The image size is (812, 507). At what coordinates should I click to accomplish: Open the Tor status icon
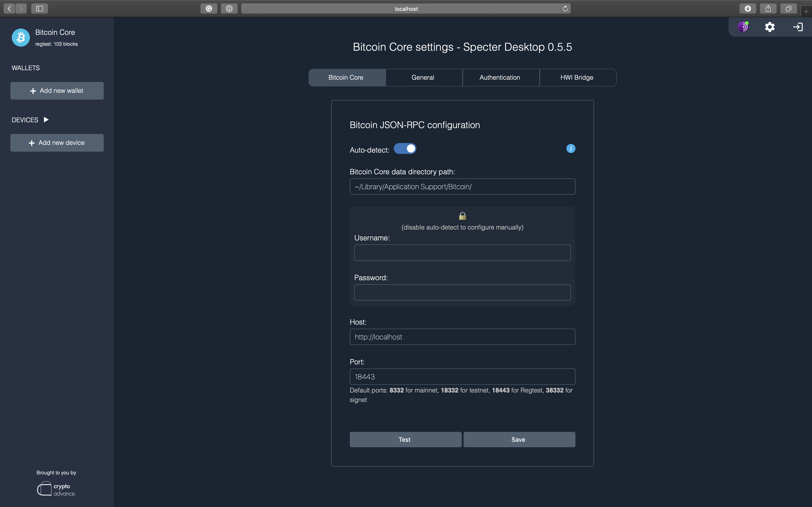743,27
